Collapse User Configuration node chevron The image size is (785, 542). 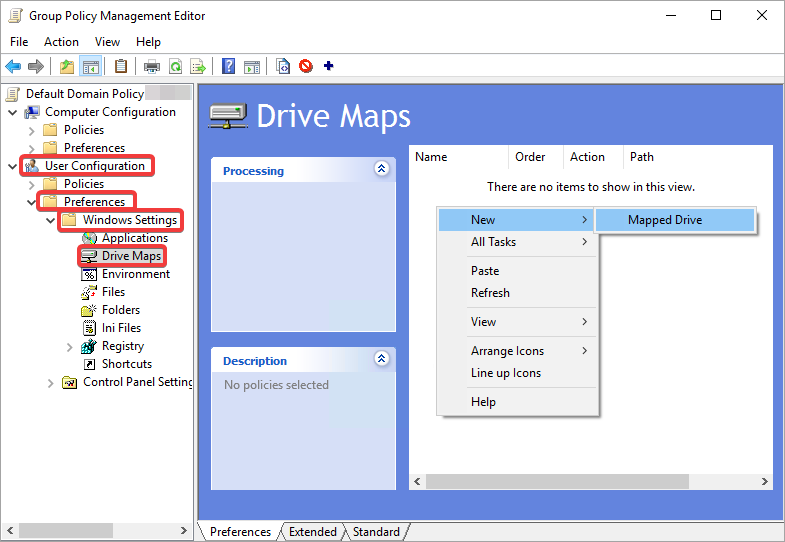tap(13, 167)
